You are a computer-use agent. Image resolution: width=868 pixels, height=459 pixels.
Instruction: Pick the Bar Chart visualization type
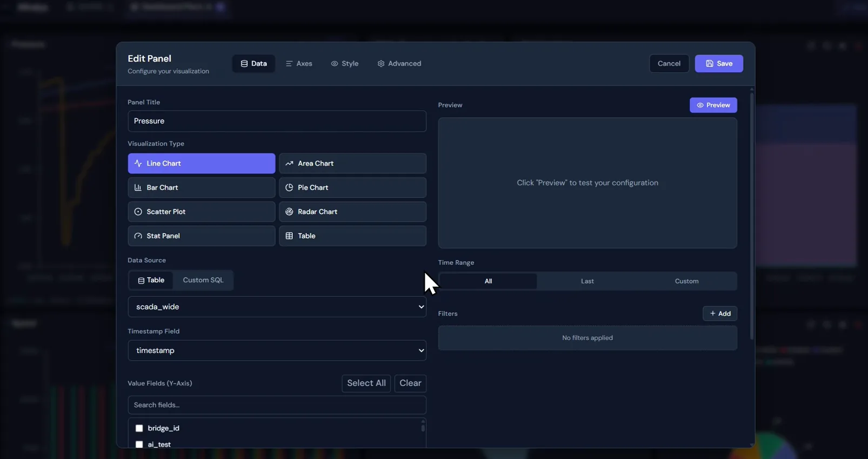(x=202, y=187)
